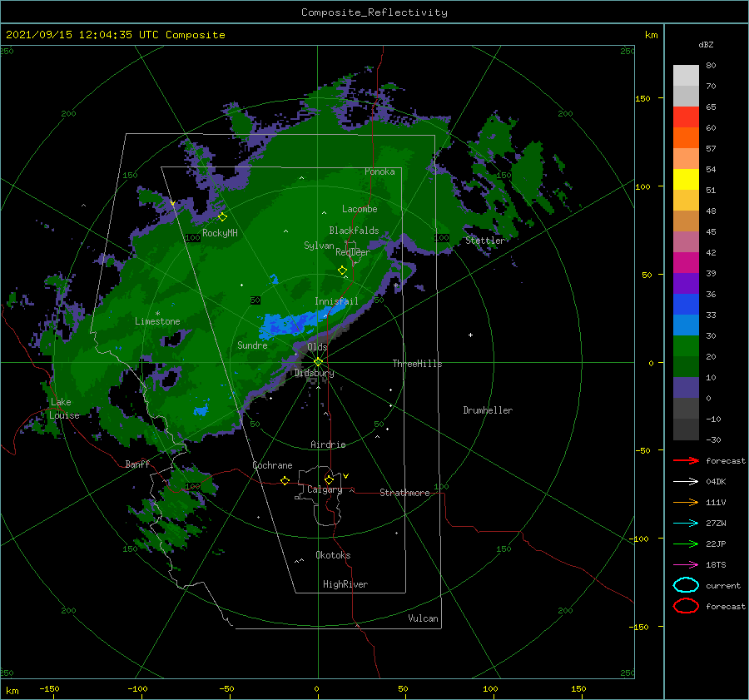
Task: Click the yellow station marker near RedDeer
Action: (x=342, y=271)
